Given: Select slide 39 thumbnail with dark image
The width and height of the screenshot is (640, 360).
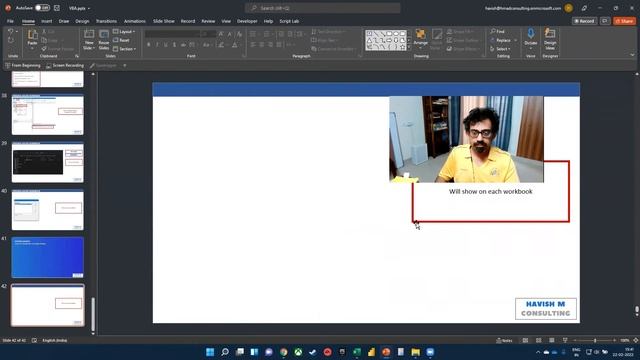Looking at the screenshot, I should click(48, 162).
